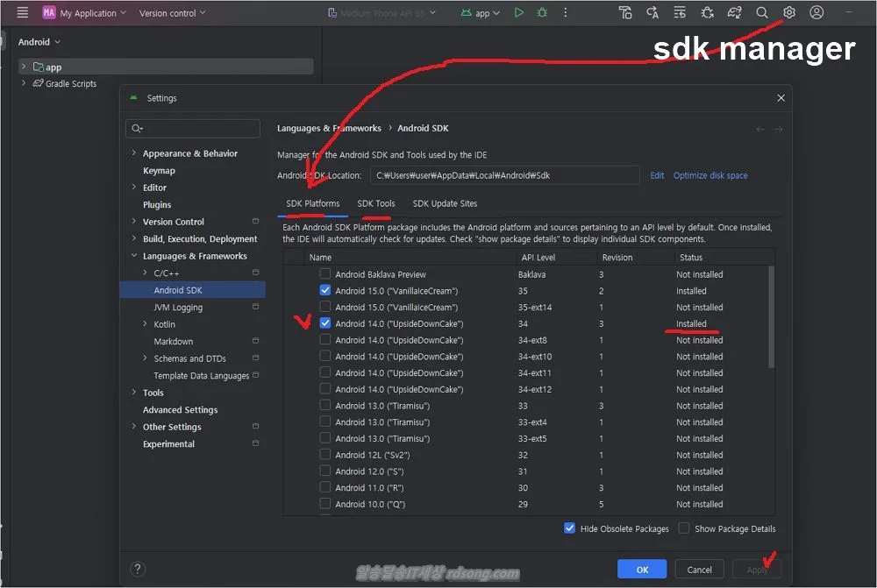Click the help question mark icon
877x588 pixels.
point(138,570)
